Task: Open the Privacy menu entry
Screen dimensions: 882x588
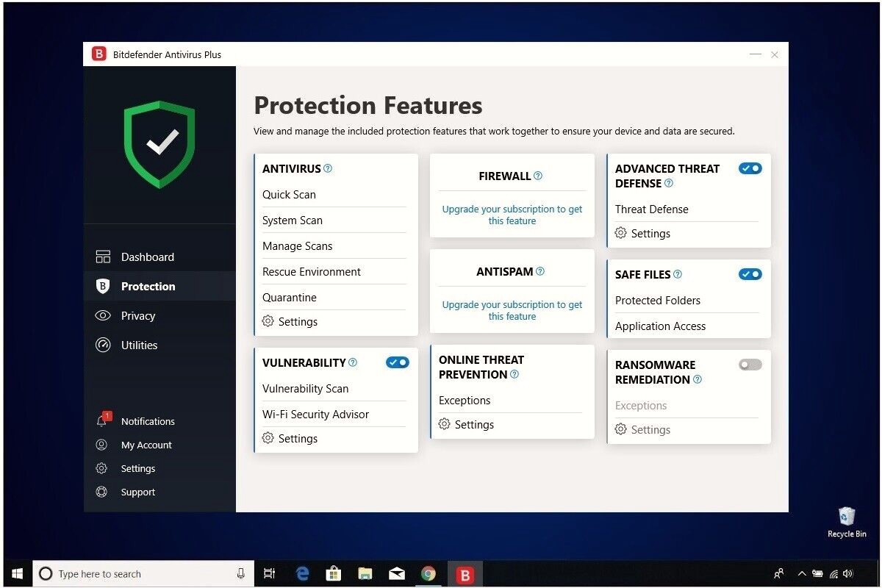Action: pyautogui.click(x=137, y=315)
